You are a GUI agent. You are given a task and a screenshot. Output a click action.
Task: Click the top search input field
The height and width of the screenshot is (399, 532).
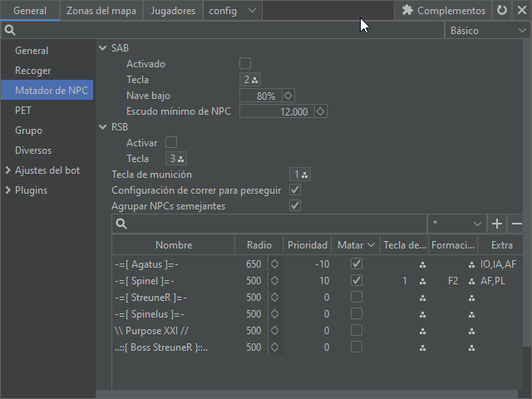(x=224, y=31)
